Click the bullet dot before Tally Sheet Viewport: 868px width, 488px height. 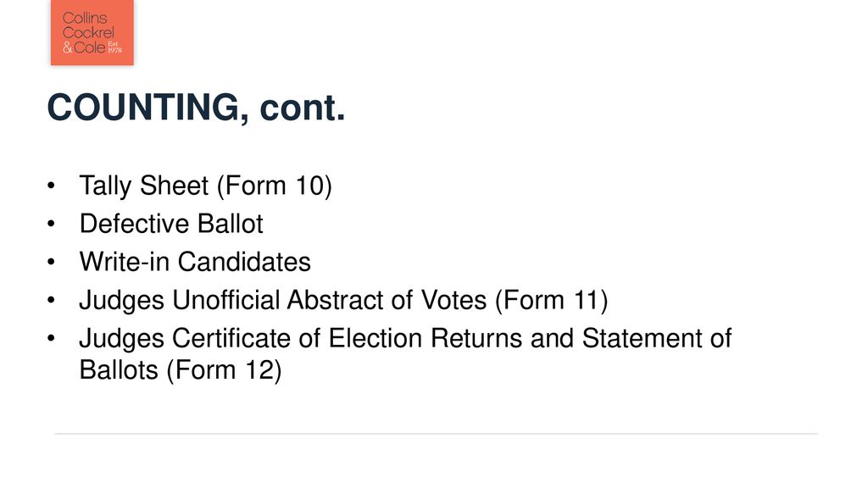click(x=52, y=186)
